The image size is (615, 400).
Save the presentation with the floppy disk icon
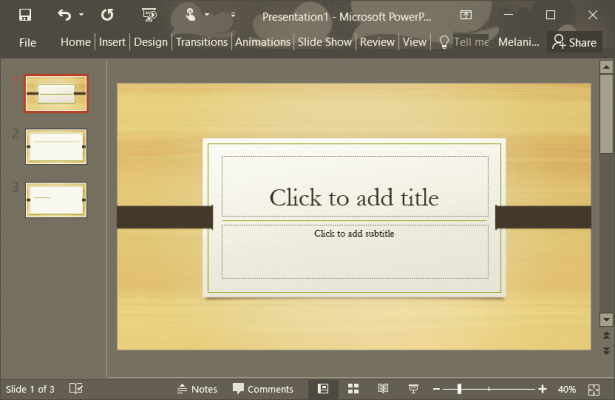pyautogui.click(x=25, y=15)
